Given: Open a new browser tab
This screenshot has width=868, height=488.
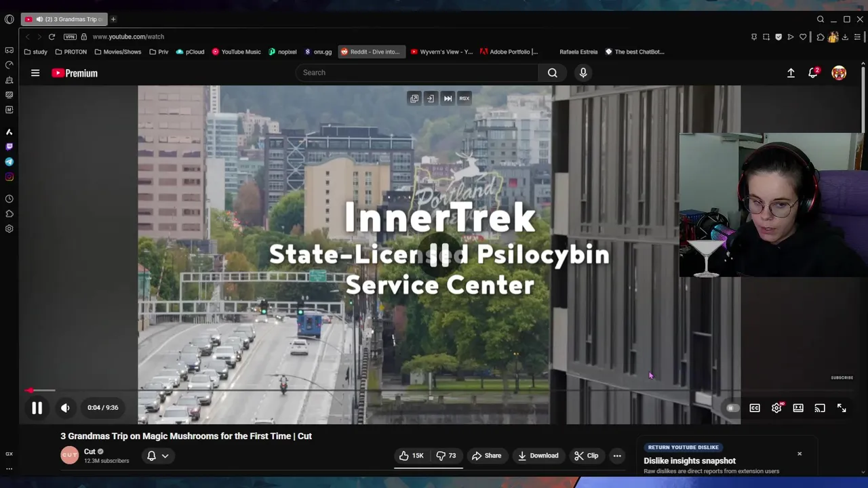Looking at the screenshot, I should pos(113,19).
